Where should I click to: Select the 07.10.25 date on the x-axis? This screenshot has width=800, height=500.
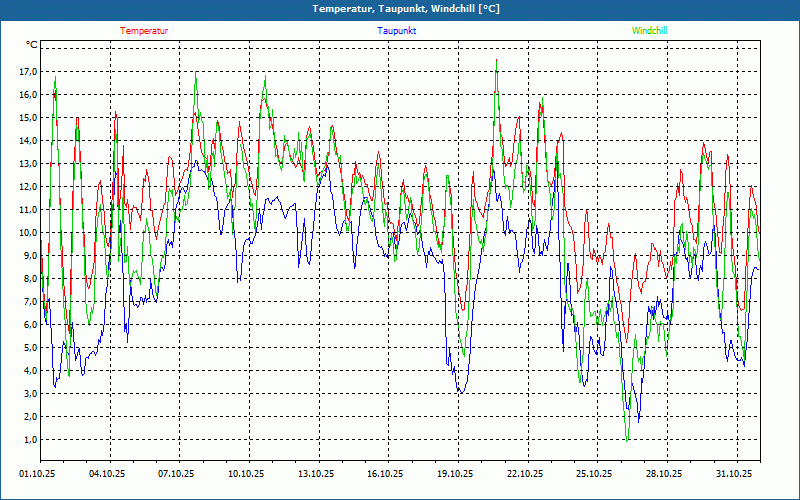coord(177,474)
